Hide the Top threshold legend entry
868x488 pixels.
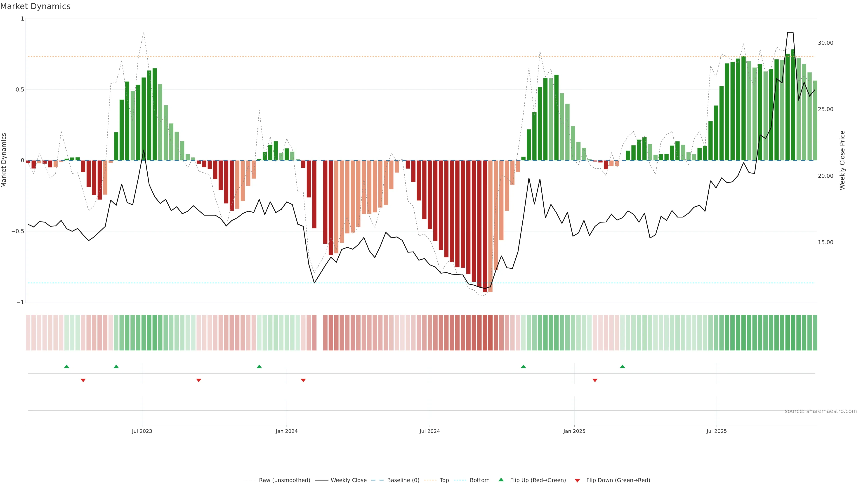tap(444, 480)
